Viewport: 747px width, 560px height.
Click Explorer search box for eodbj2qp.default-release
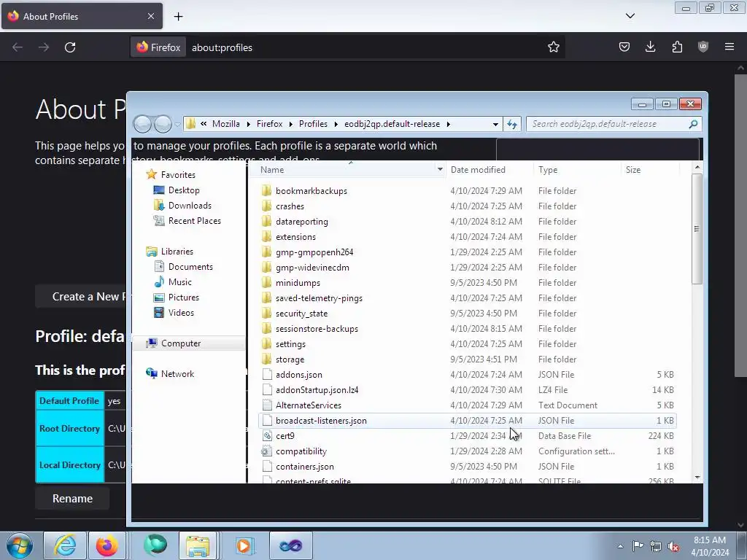point(614,124)
